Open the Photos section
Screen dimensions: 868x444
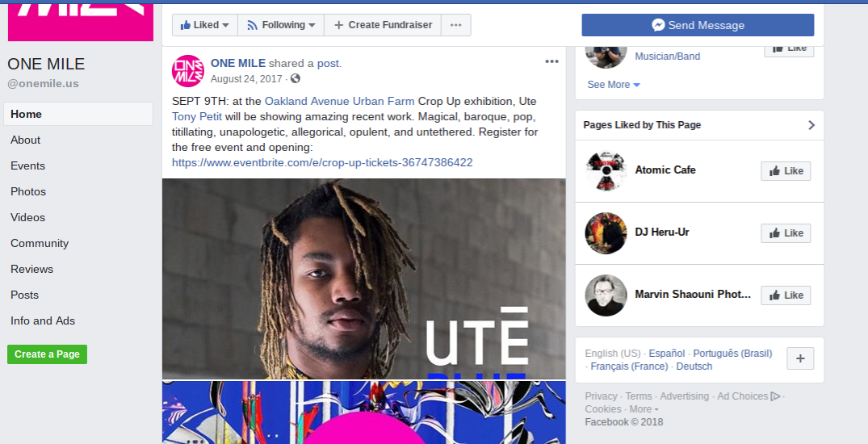coord(28,191)
